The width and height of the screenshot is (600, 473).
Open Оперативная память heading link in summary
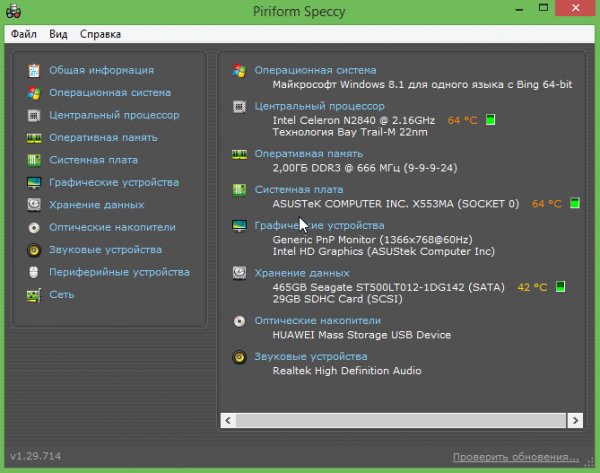[x=308, y=154]
